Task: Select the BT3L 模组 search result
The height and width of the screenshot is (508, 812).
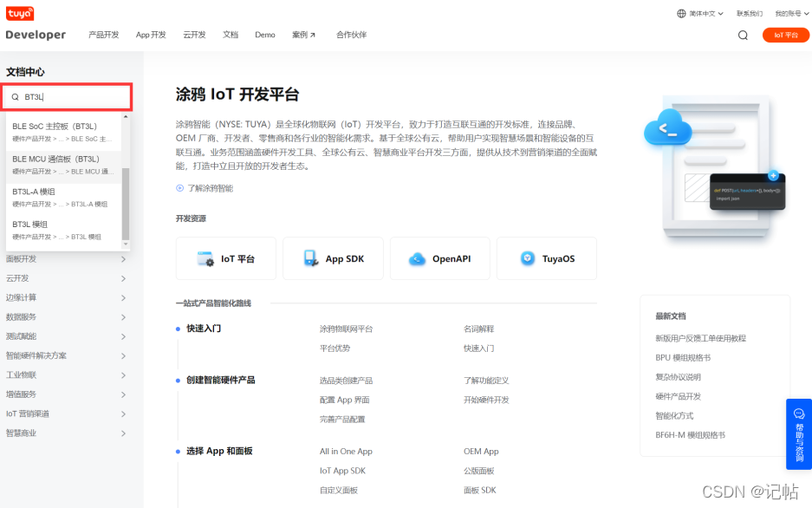Action: [64, 231]
